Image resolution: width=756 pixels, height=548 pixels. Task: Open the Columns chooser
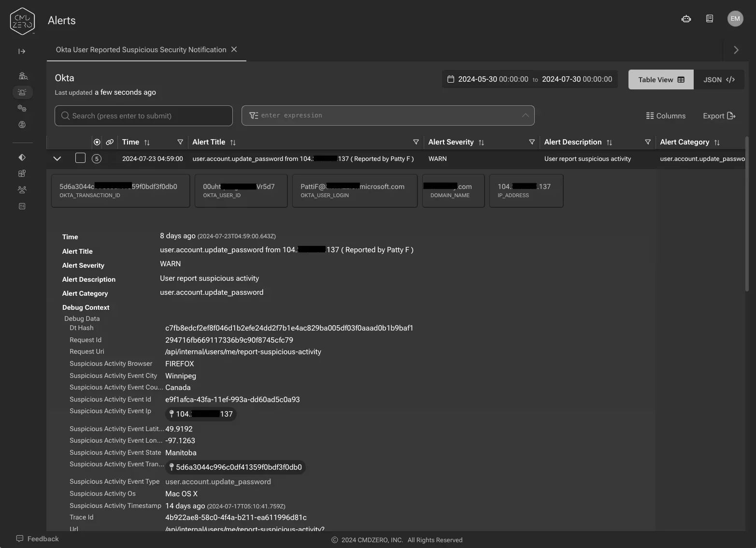click(666, 116)
